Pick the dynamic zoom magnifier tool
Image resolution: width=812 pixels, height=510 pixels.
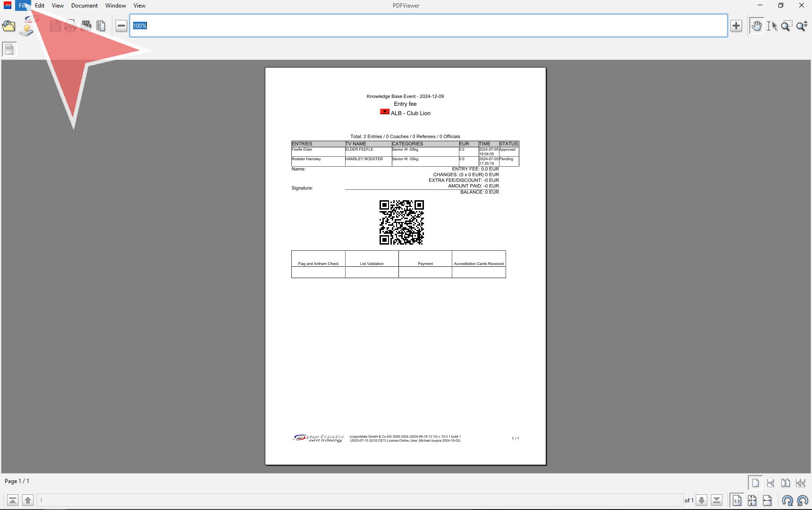[802, 26]
